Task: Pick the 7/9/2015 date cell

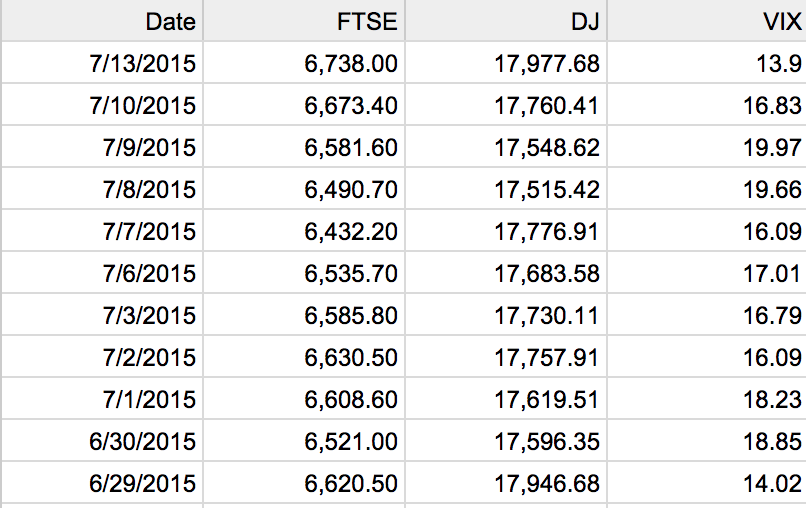Action: click(102, 147)
